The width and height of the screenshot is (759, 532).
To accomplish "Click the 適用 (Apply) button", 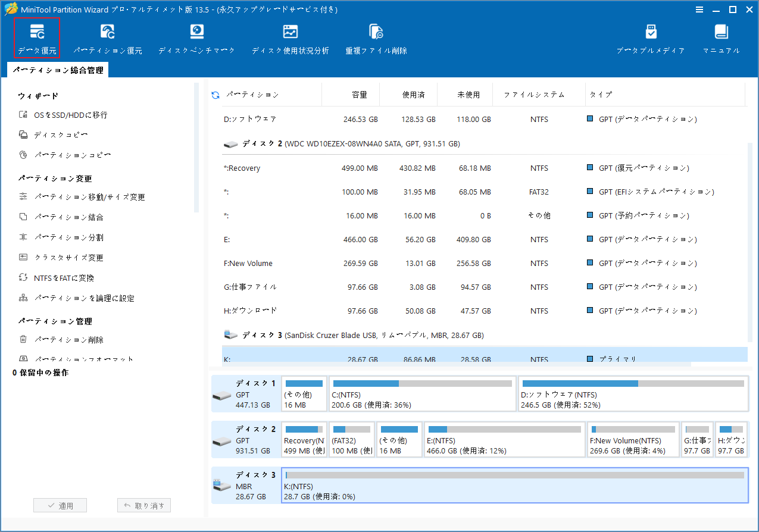I will (60, 505).
